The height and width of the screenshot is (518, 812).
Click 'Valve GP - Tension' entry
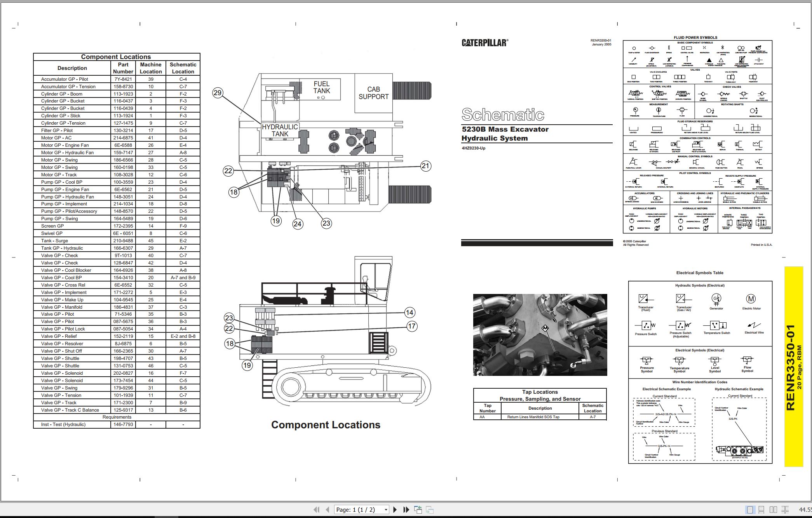[x=61, y=395]
